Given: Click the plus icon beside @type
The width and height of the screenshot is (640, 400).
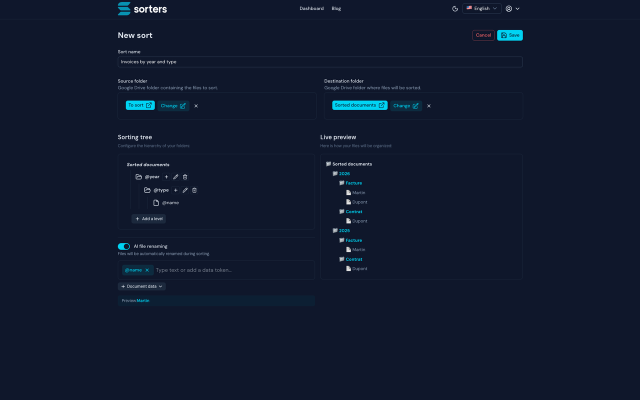Looking at the screenshot, I should pyautogui.click(x=176, y=190).
